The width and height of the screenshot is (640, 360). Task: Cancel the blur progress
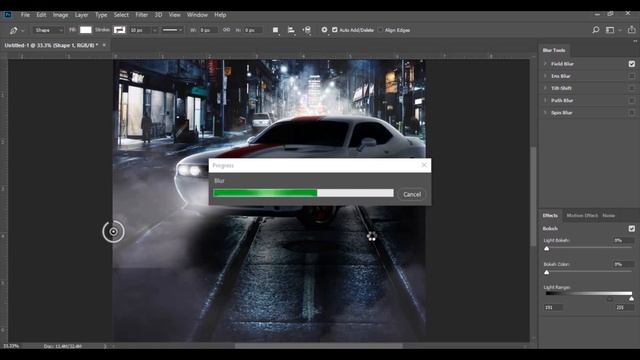(412, 194)
